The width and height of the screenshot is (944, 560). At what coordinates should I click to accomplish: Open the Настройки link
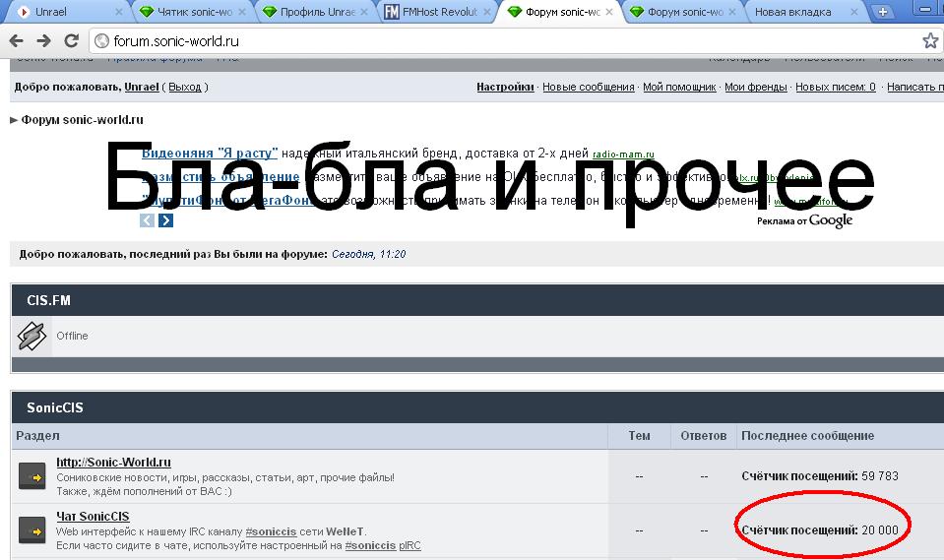pos(505,87)
